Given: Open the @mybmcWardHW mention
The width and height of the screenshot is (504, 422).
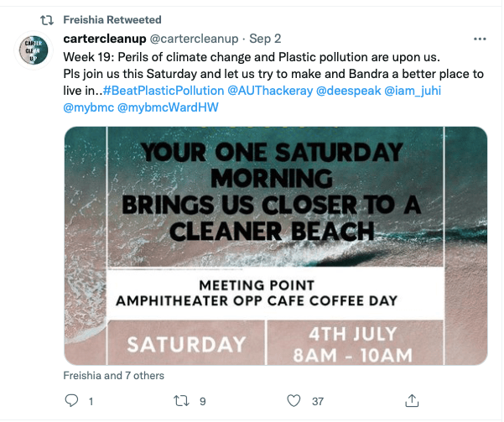Looking at the screenshot, I should (168, 107).
